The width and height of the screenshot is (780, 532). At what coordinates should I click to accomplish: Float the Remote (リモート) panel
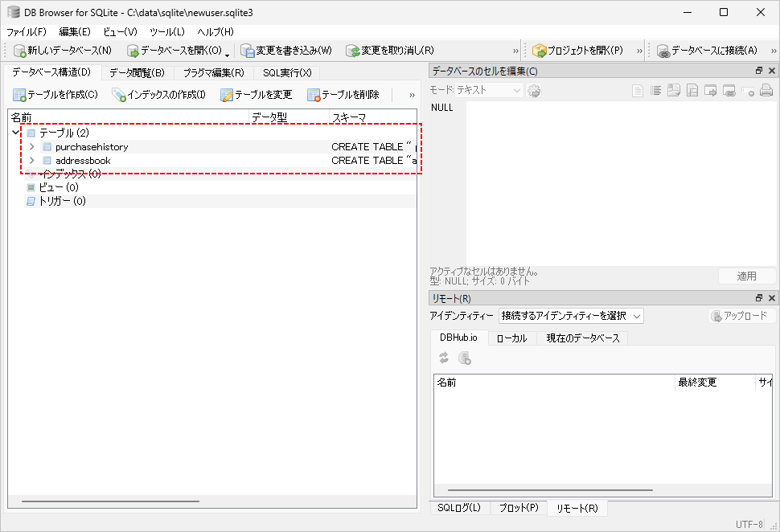coord(759,299)
